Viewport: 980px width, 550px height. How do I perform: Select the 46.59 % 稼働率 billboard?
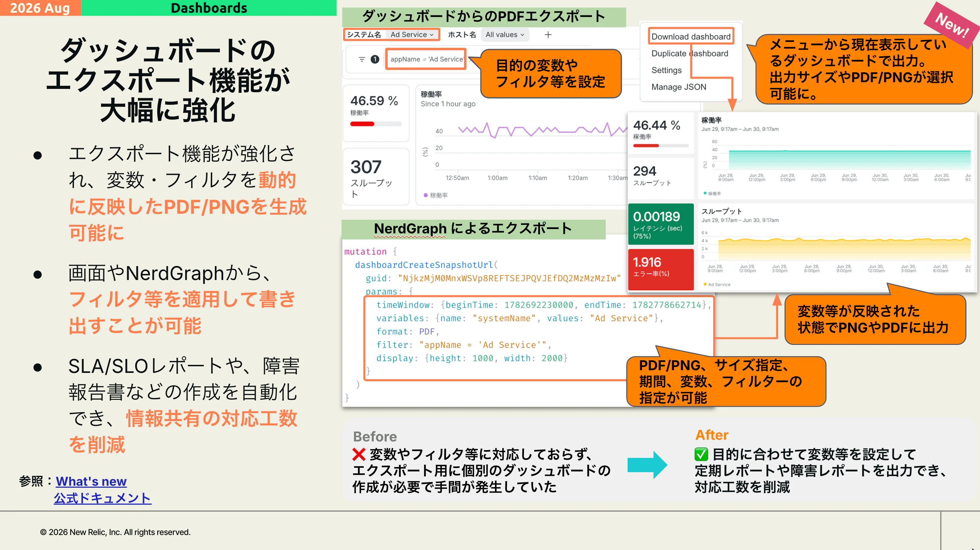click(x=376, y=113)
